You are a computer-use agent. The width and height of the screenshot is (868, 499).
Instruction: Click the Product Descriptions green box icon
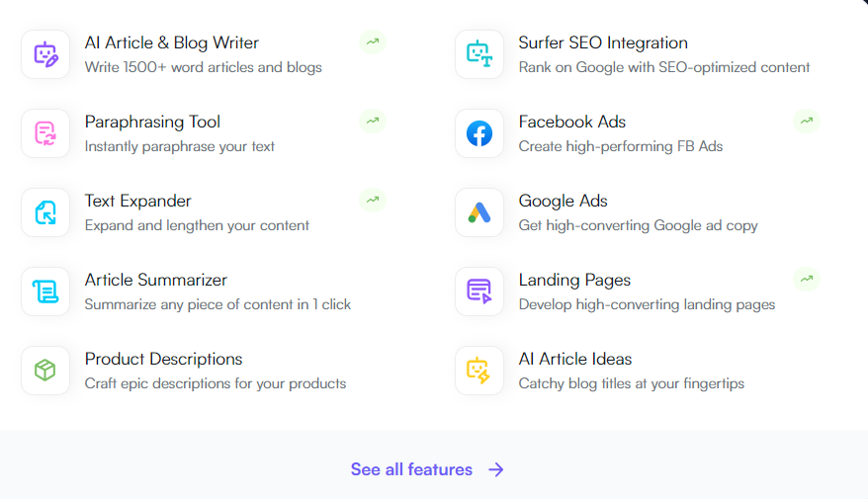pos(45,371)
